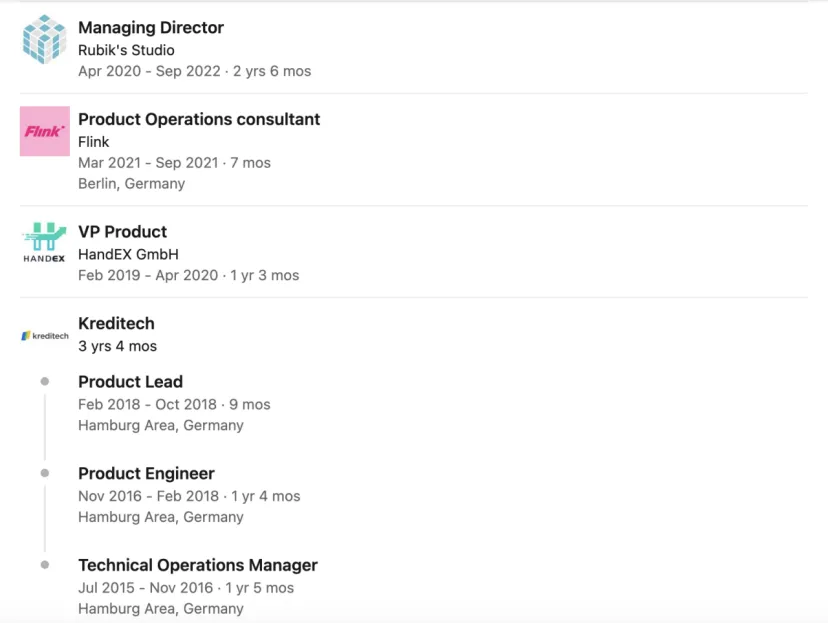Click the Kreditech company logo
Viewport: 828px width, 623px height.
45,336
